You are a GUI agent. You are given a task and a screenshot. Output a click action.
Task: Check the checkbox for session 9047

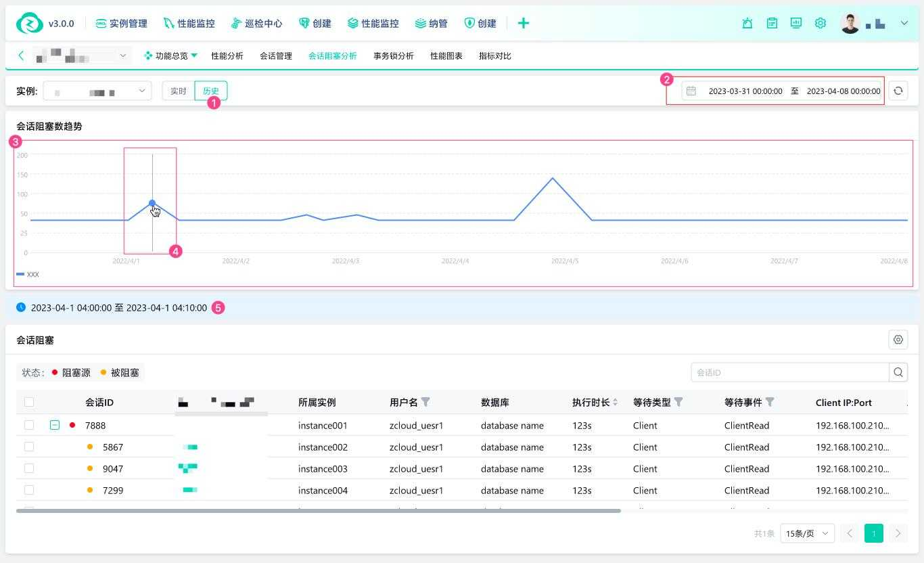point(29,468)
